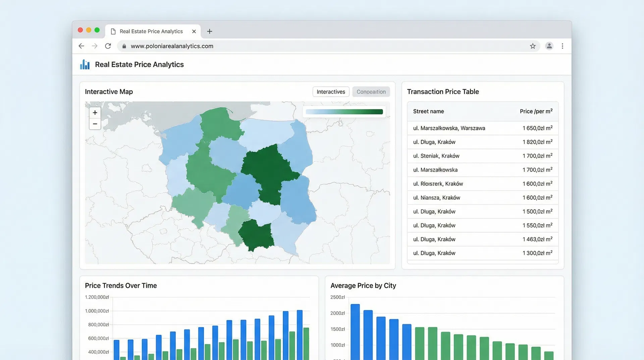Image resolution: width=644 pixels, height=360 pixels.
Task: Switch to the Conpeaition map view
Action: [371, 92]
